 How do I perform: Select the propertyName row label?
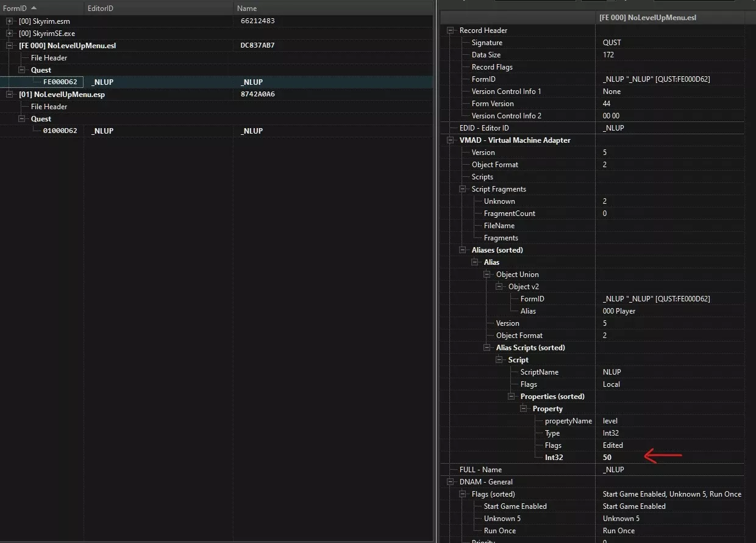point(568,421)
